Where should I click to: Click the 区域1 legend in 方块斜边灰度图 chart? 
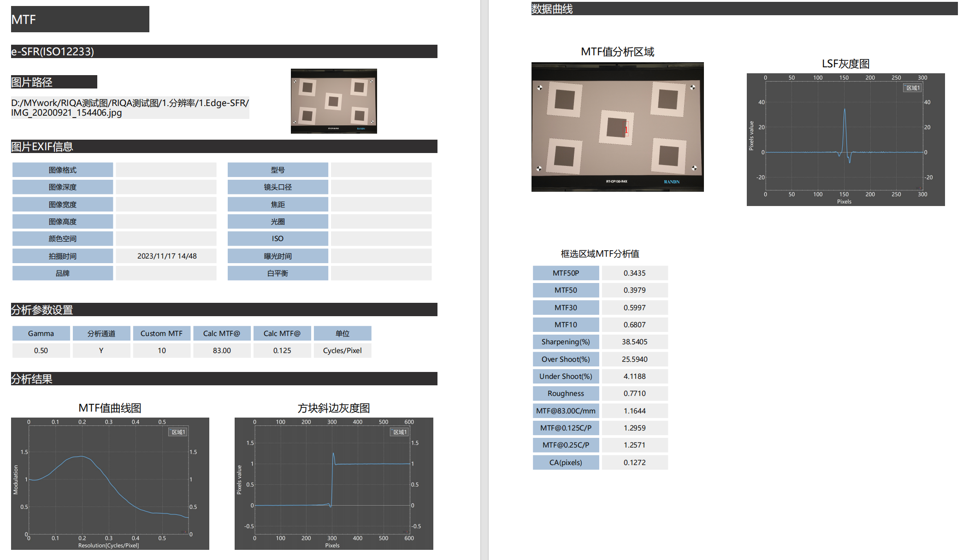click(x=399, y=432)
